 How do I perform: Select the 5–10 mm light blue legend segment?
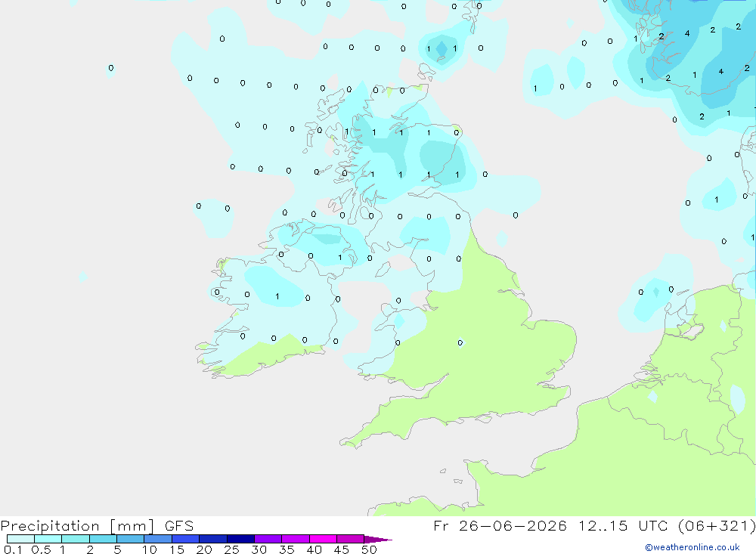pos(131,539)
